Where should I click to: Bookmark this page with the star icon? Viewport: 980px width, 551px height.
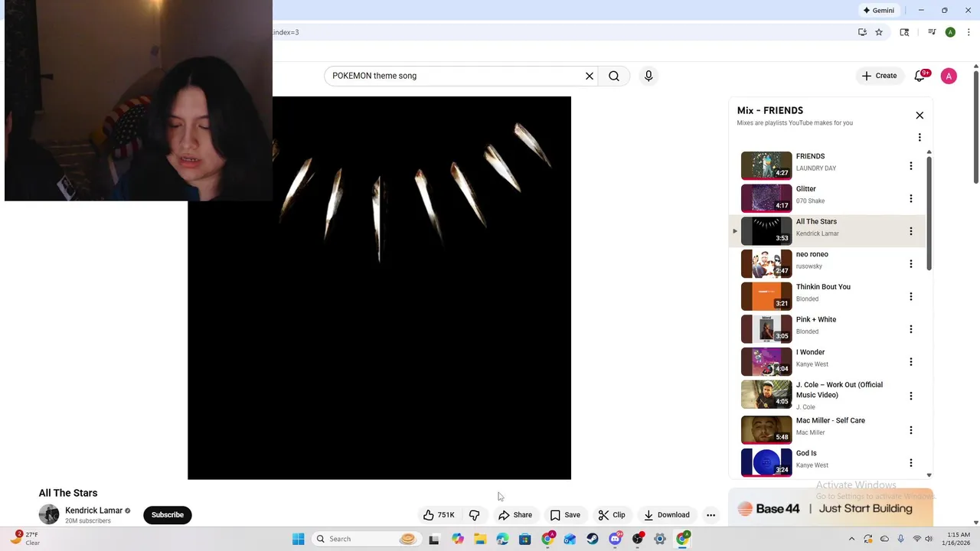879,32
